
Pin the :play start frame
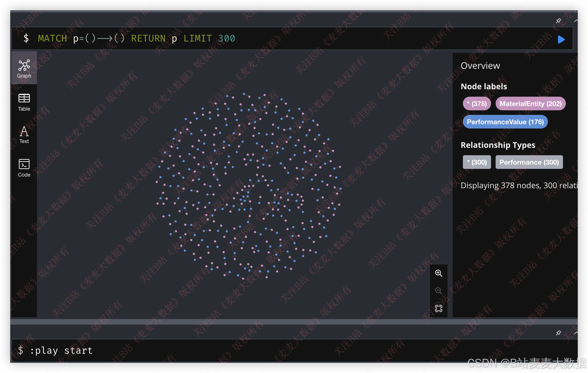pos(558,333)
